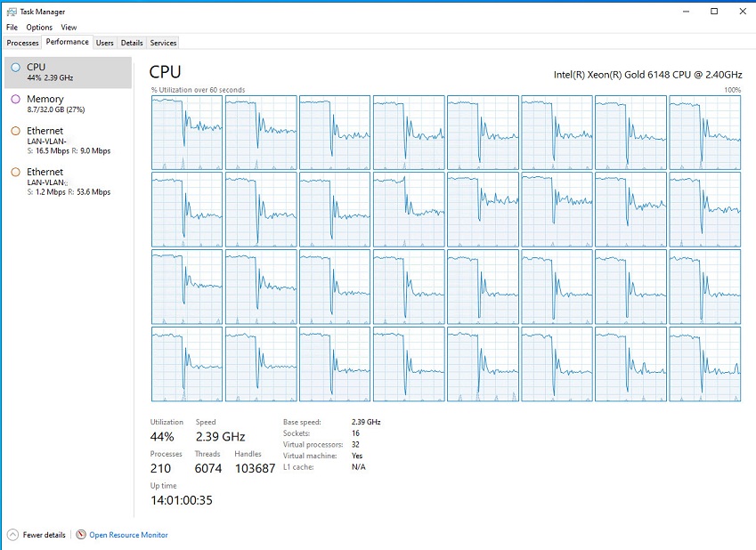
Task: Open the Services tab
Action: coord(163,43)
